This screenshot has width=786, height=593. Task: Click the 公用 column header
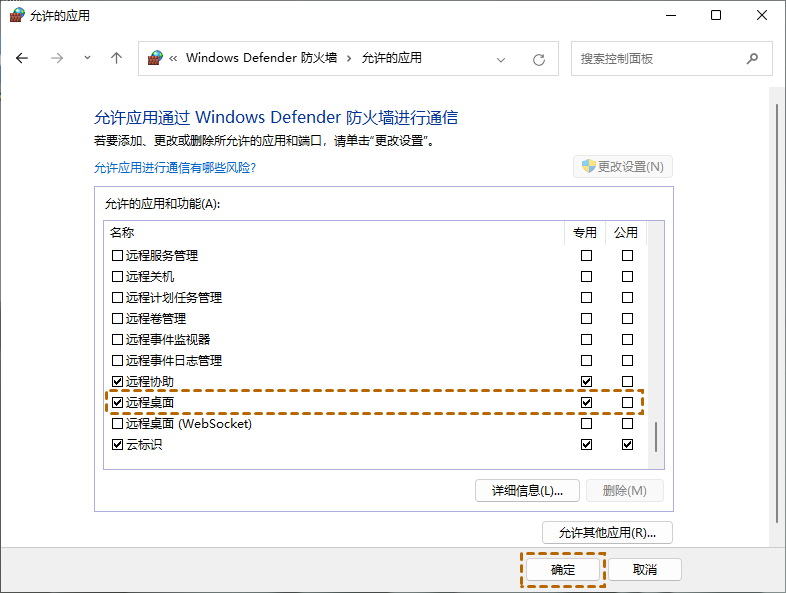pyautogui.click(x=626, y=233)
